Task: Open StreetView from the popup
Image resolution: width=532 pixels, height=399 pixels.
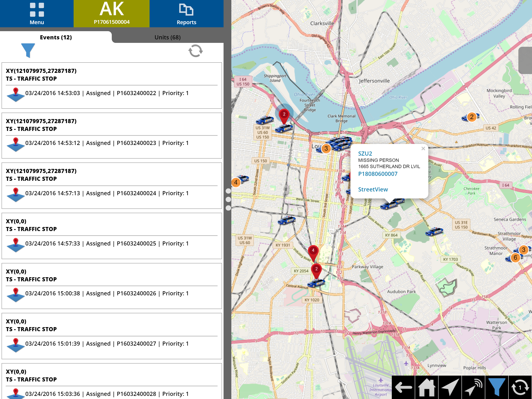Action: [373, 189]
